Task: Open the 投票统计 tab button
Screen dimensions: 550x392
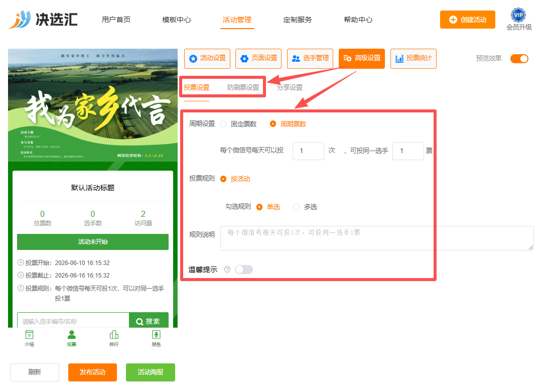Action: tap(413, 59)
